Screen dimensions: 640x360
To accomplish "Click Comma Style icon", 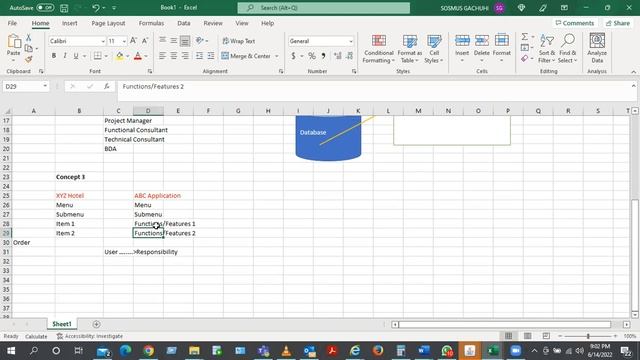I will tap(323, 56).
